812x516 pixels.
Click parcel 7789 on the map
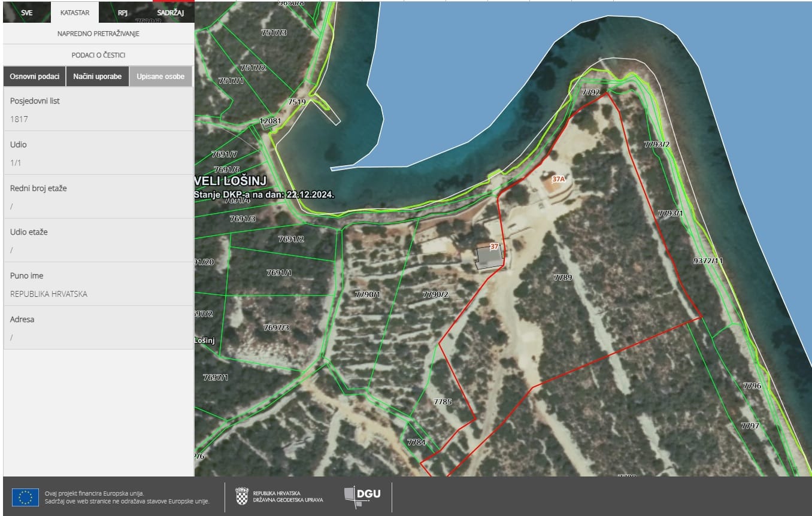(x=563, y=278)
